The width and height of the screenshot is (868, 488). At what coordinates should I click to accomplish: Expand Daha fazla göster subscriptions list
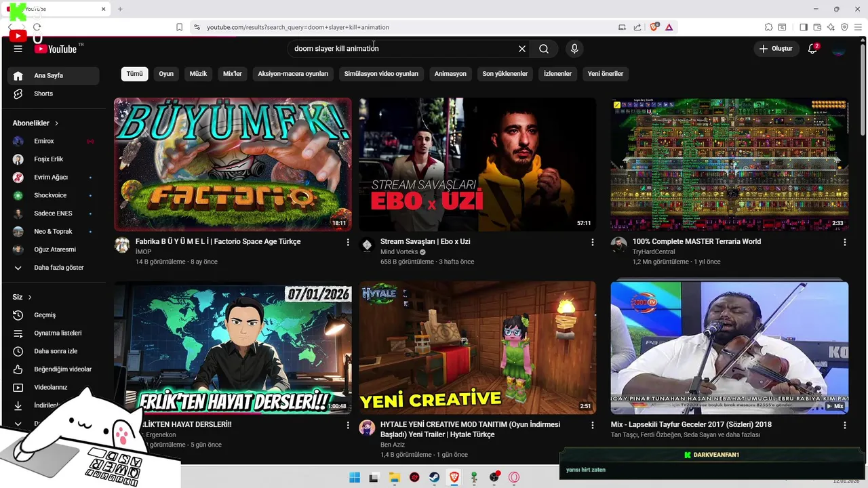(x=53, y=268)
